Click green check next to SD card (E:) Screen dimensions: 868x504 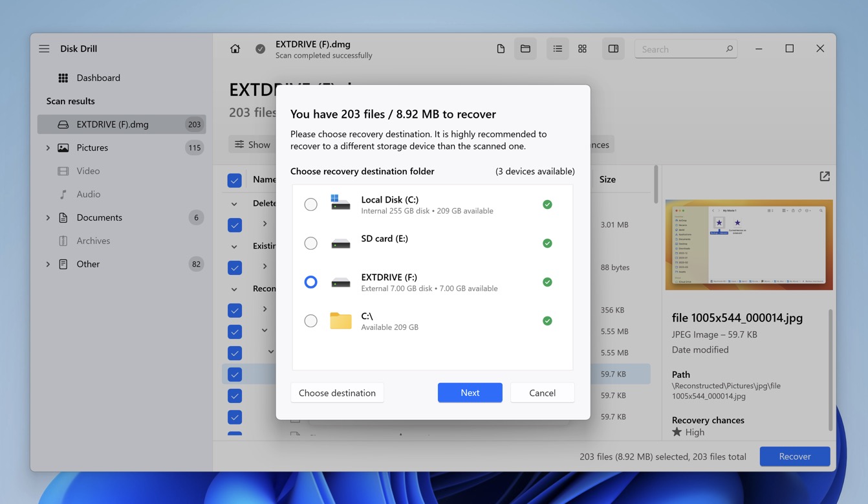tap(547, 243)
